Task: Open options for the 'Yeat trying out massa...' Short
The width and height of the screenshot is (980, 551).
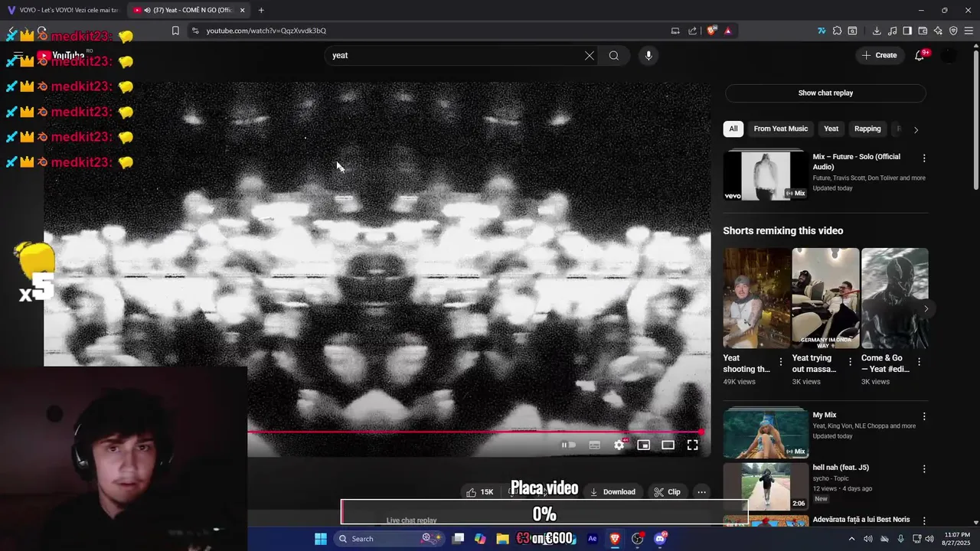Action: click(850, 361)
